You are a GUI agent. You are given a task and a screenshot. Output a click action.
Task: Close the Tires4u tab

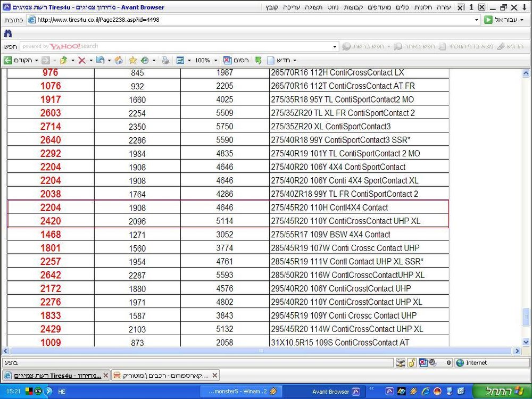coord(105,375)
